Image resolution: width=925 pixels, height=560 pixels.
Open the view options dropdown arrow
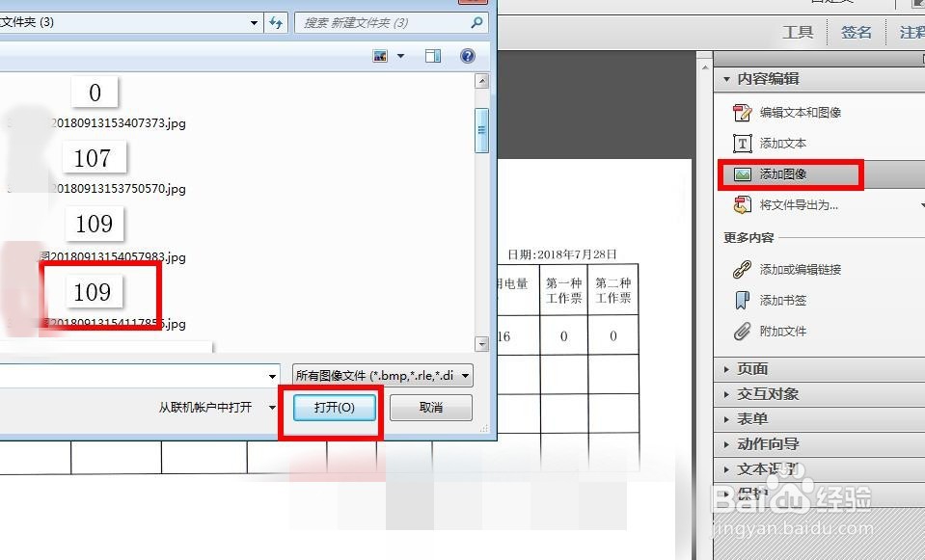(400, 56)
